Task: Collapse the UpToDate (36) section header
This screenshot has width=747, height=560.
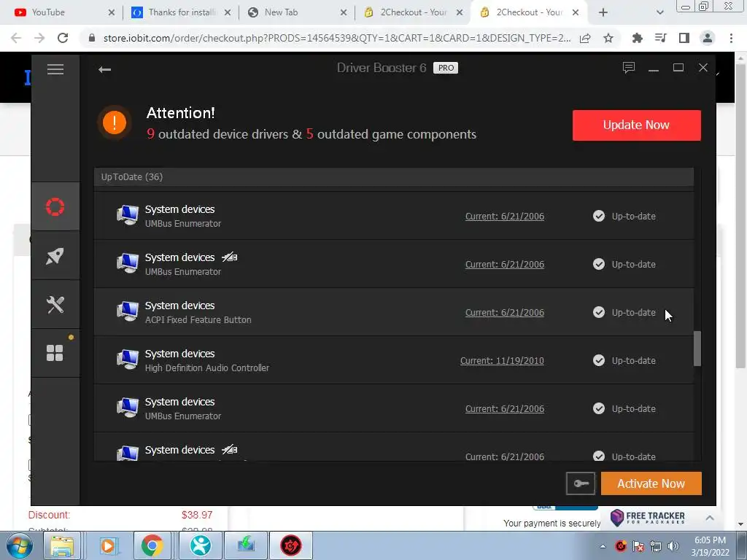Action: 394,177
